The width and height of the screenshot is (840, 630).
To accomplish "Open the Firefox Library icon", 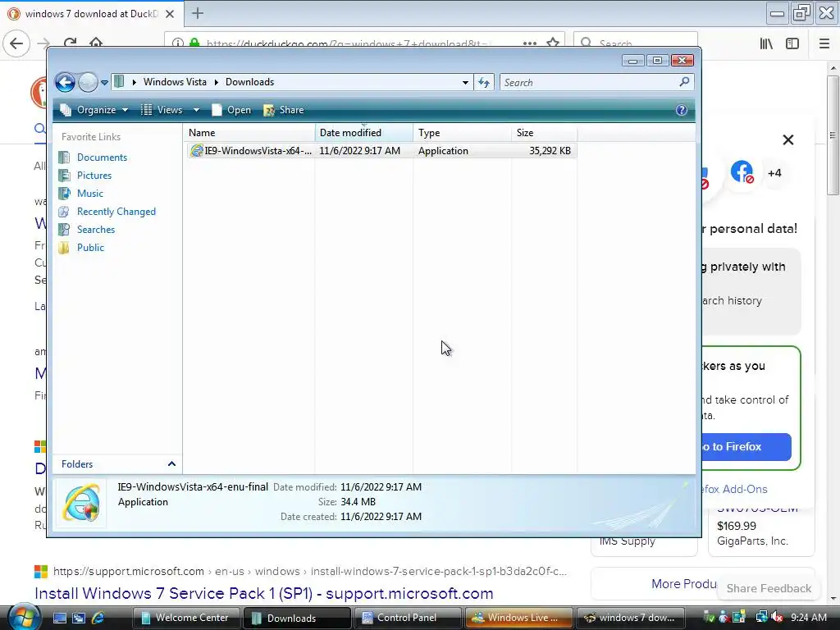I will coord(766,43).
